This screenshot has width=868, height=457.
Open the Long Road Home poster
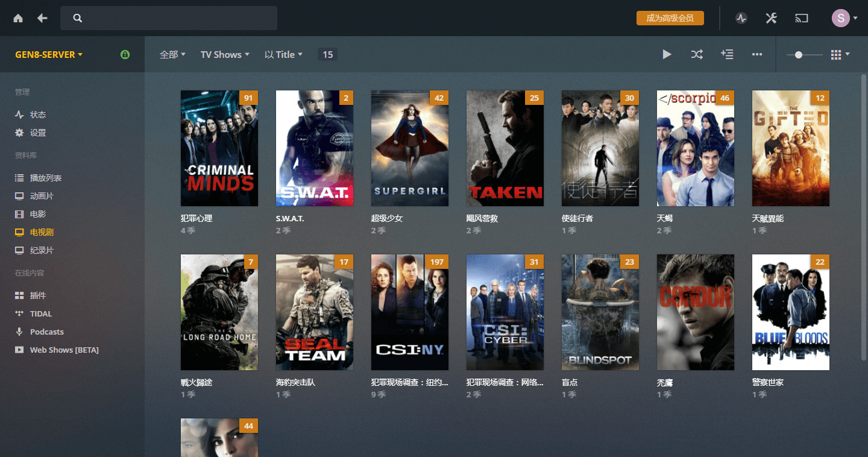(219, 312)
